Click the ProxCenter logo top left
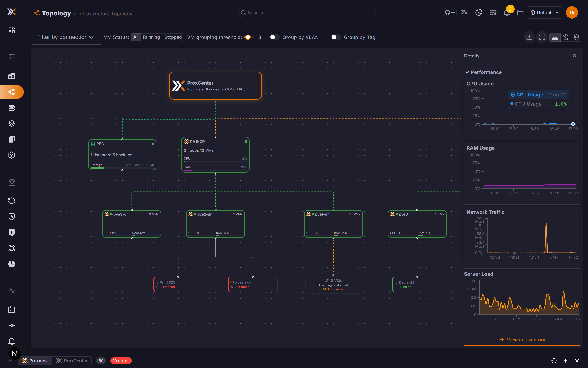 point(11,12)
